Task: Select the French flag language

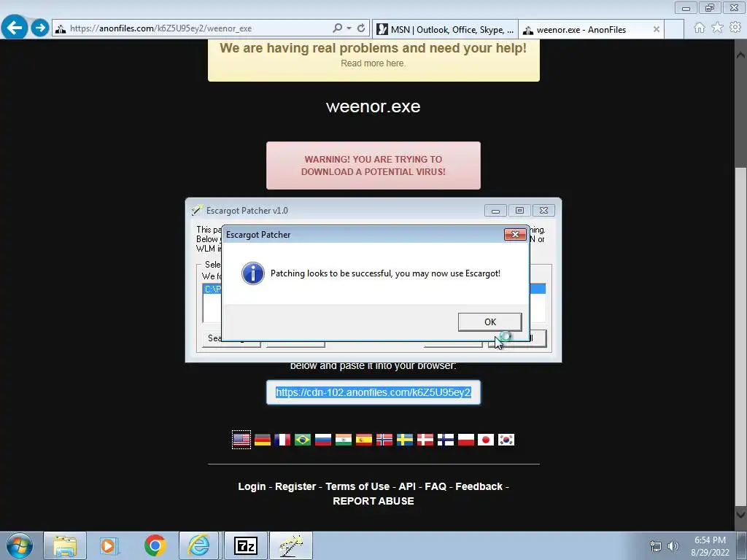Action: coord(282,440)
